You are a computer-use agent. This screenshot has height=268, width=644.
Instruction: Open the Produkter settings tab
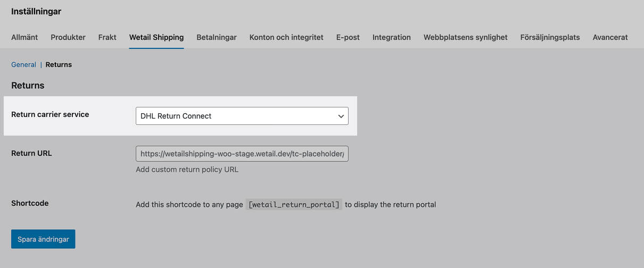(68, 37)
